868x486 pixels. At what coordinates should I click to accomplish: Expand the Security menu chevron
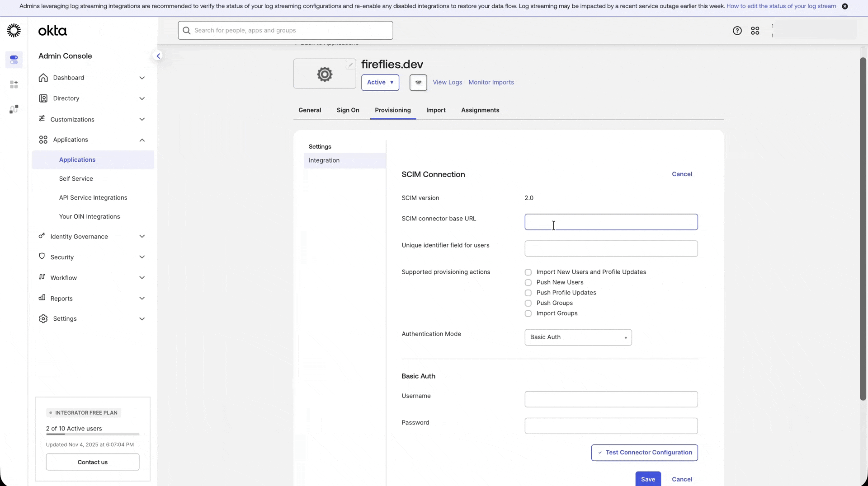(x=142, y=257)
